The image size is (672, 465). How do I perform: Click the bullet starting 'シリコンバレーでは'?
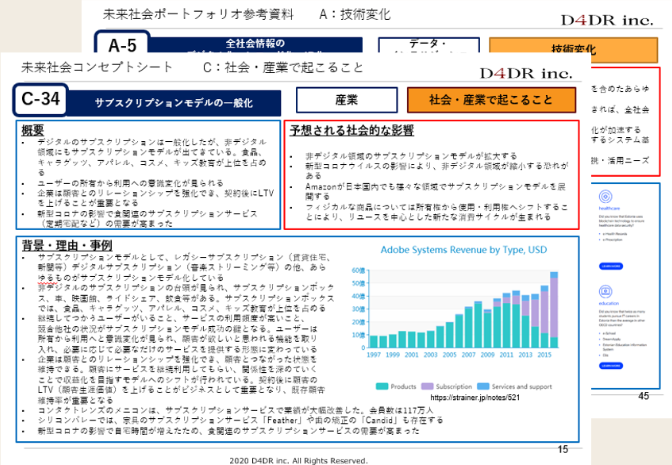pos(240,420)
